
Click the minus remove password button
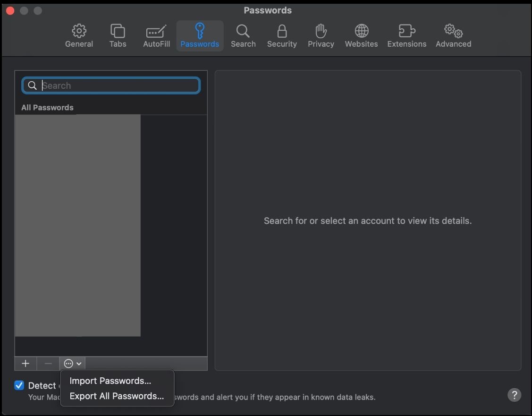tap(48, 364)
